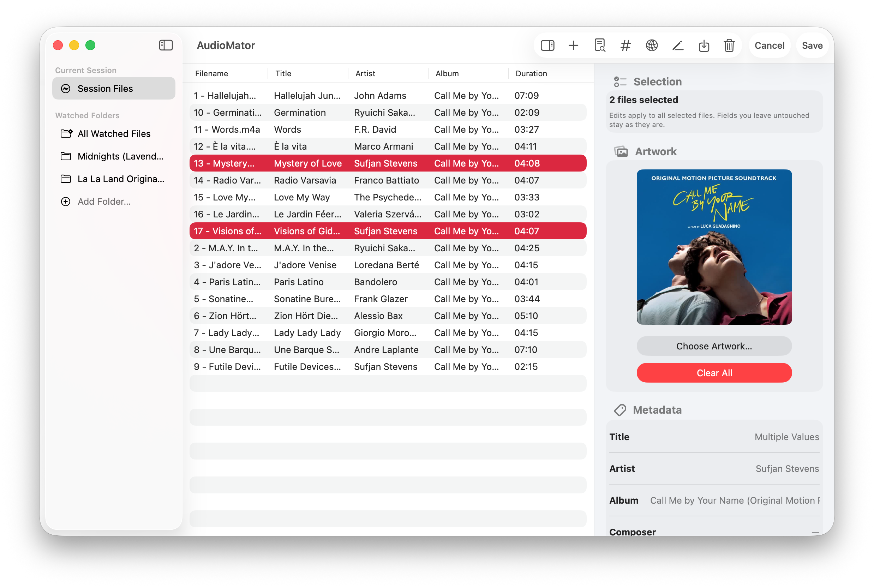The image size is (874, 588).
Task: Open the Midnights (Lavender) watched folder
Action: [120, 156]
